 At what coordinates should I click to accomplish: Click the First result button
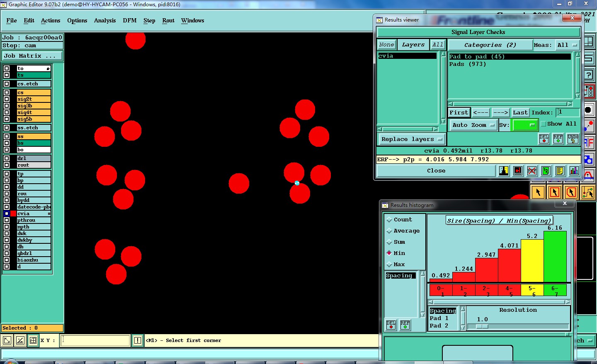[x=459, y=112]
